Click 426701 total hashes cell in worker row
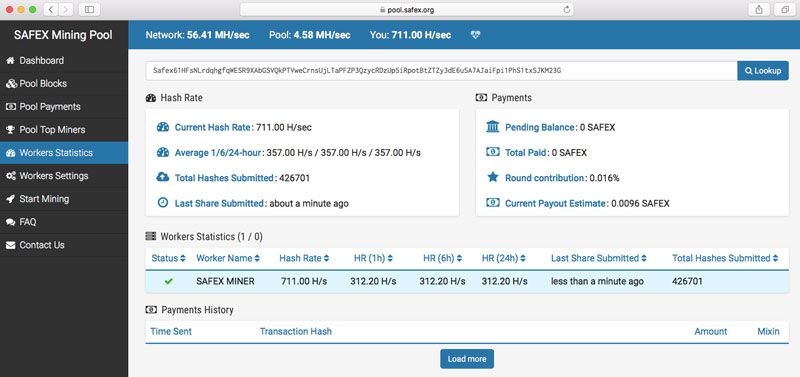Image resolution: width=800 pixels, height=377 pixels. coord(687,282)
